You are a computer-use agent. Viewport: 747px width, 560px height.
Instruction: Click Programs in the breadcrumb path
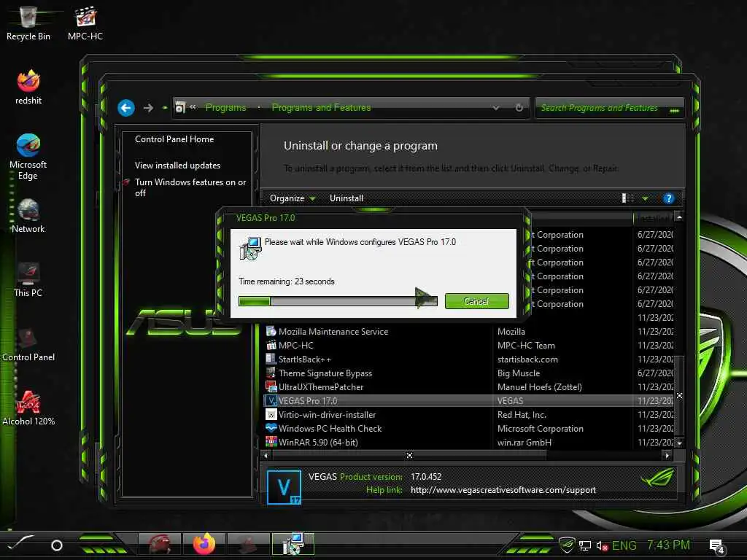(x=226, y=108)
